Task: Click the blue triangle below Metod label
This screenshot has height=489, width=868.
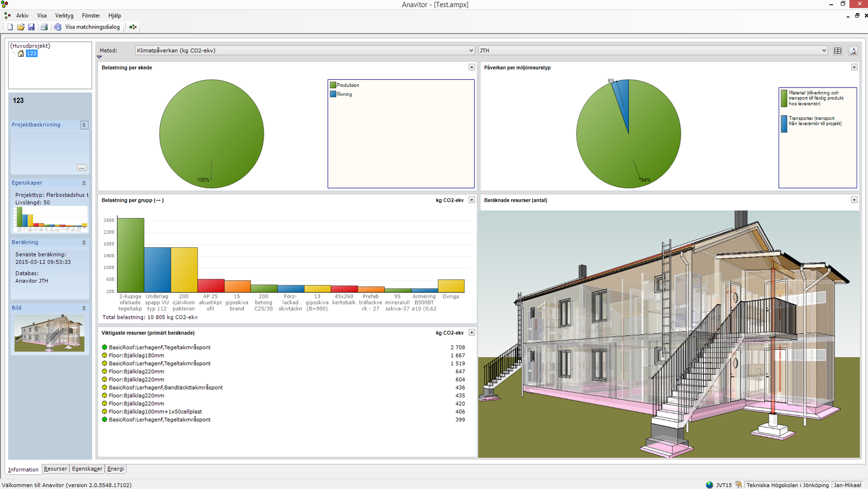Action: [99, 57]
